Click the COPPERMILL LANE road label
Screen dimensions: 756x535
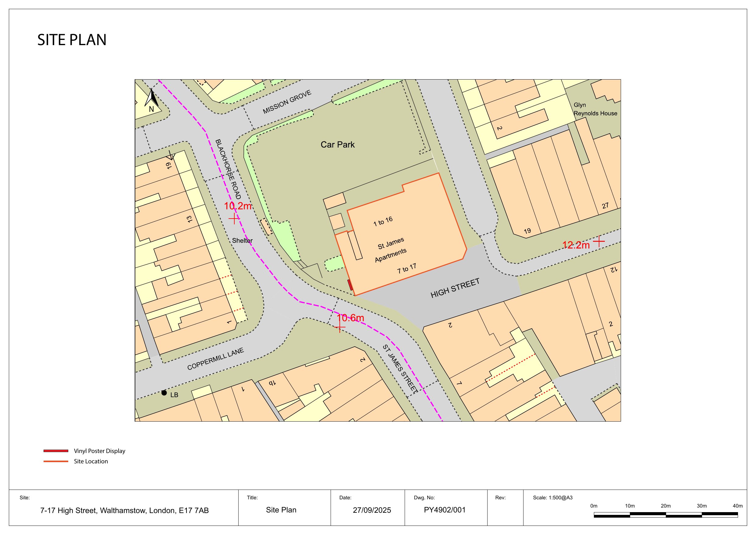point(215,359)
